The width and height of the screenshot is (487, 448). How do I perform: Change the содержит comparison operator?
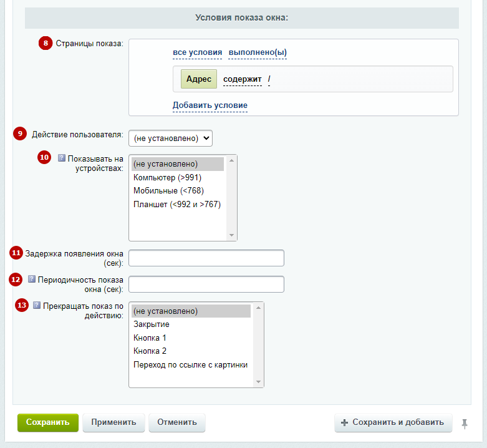click(x=243, y=79)
